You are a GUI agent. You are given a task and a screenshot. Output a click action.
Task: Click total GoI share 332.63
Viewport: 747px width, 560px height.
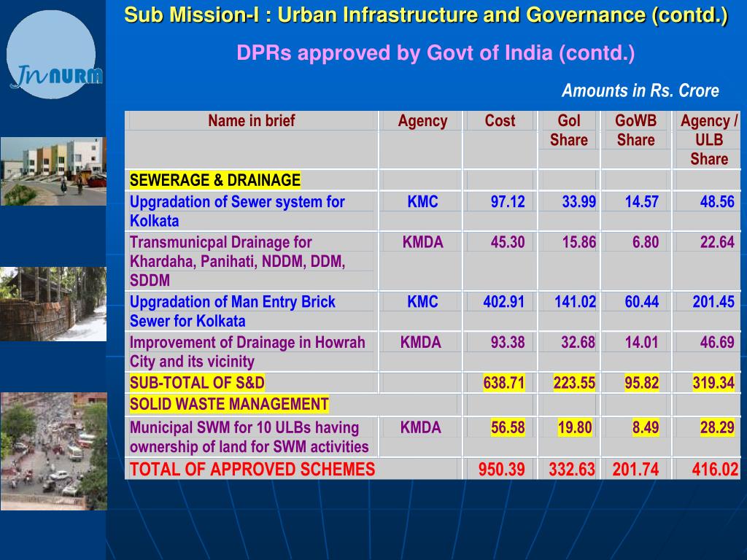pos(572,470)
